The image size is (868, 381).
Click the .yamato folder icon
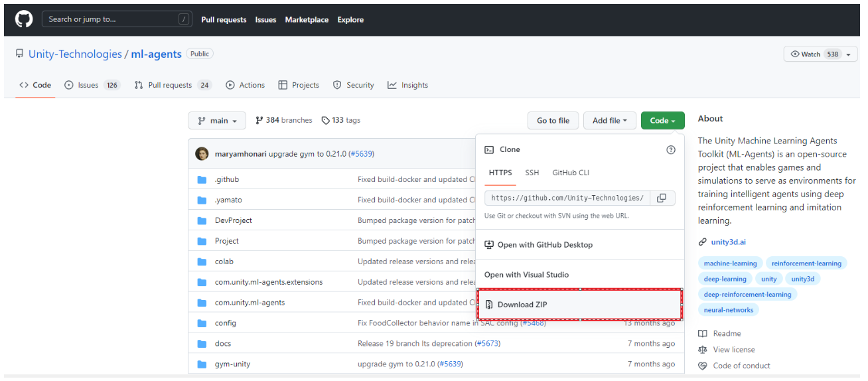coord(202,200)
